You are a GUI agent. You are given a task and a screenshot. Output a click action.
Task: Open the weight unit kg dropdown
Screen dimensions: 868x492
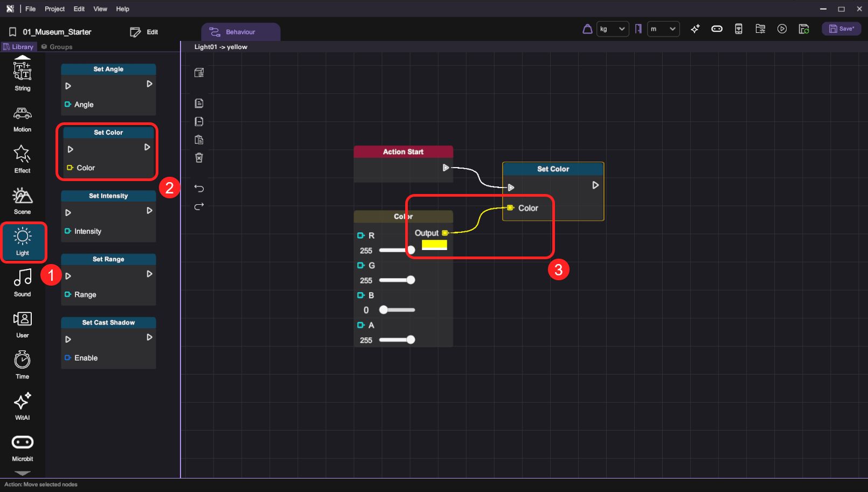click(612, 29)
